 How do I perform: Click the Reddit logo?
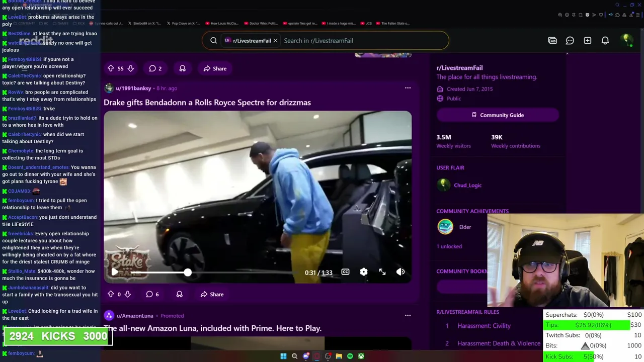point(36,40)
